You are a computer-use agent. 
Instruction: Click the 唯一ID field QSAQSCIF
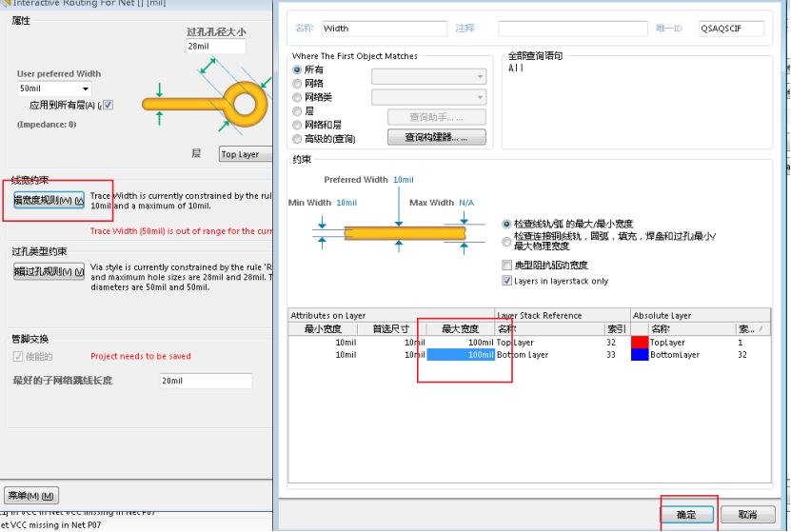click(731, 29)
